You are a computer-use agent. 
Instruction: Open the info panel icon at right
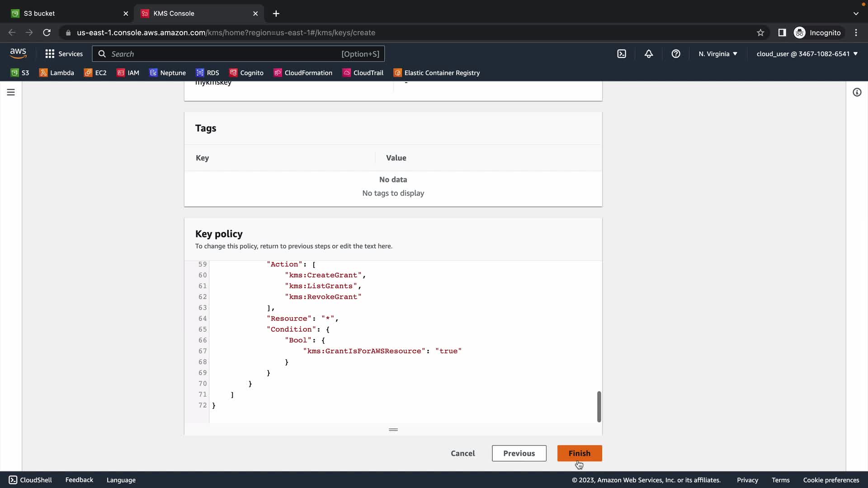[857, 92]
